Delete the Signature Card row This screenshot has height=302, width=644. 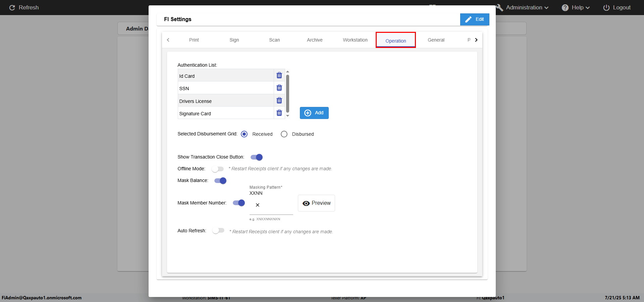pos(279,113)
